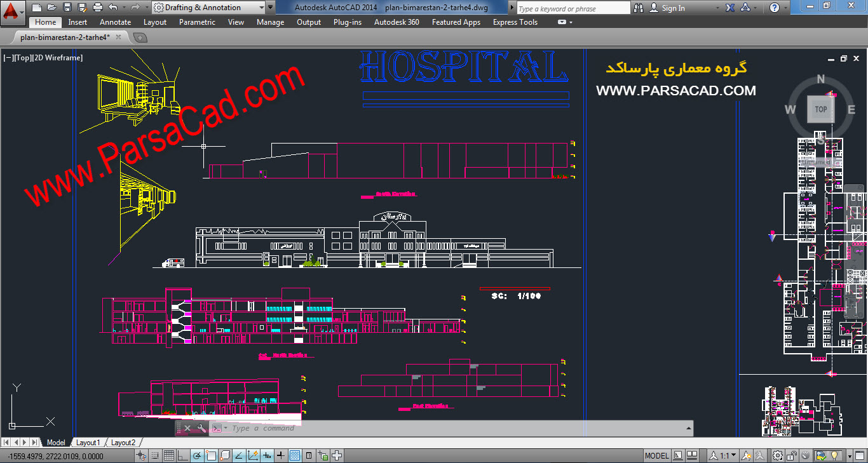Toggle Object Snap in status bar
The width and height of the screenshot is (868, 463).
[211, 455]
